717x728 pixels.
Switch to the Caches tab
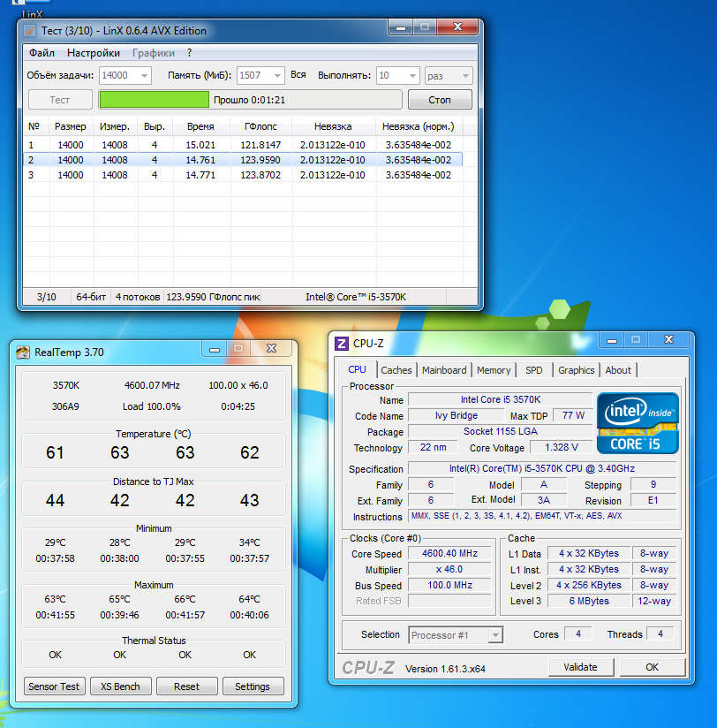(x=396, y=370)
